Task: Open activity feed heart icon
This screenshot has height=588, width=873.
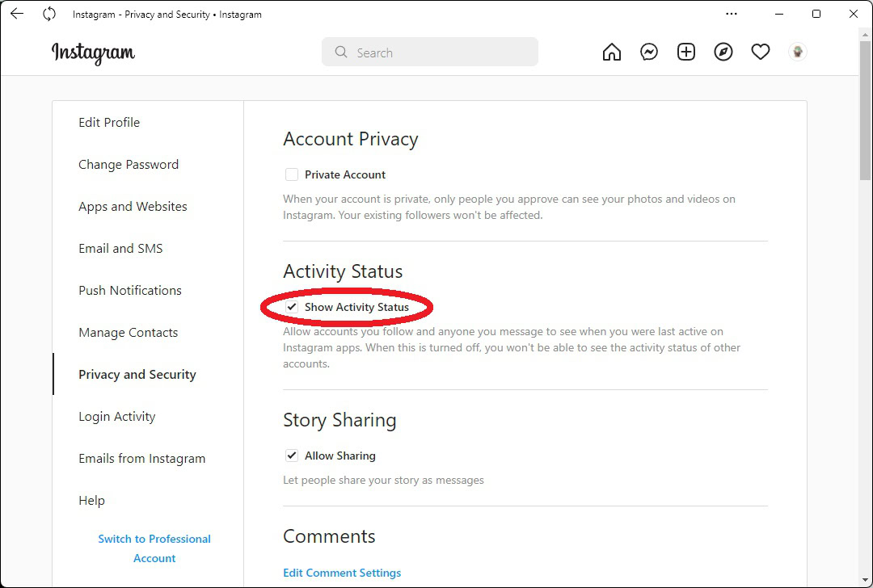Action: [761, 52]
